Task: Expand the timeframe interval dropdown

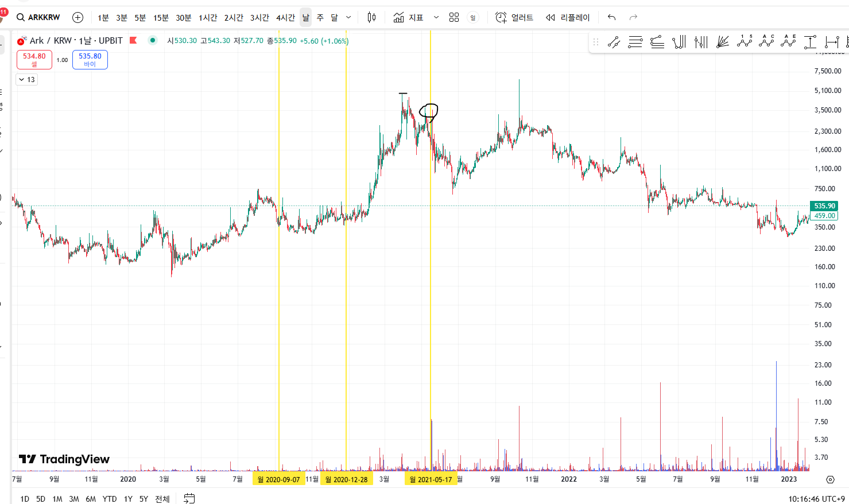Action: coord(348,18)
